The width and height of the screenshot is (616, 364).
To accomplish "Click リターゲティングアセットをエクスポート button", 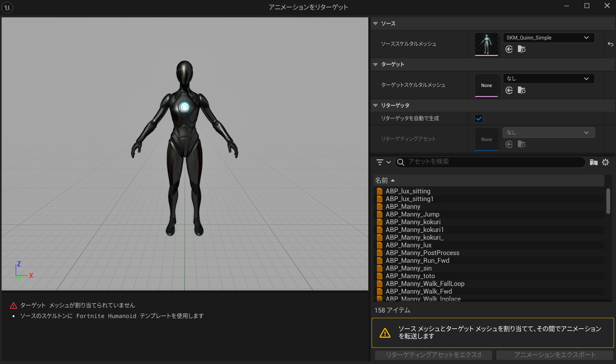I will point(433,355).
